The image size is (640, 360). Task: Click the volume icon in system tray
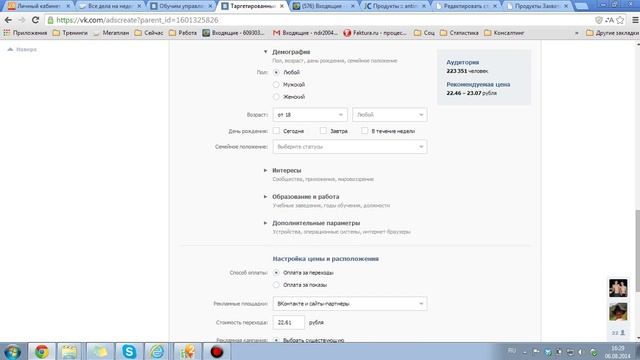click(x=580, y=352)
